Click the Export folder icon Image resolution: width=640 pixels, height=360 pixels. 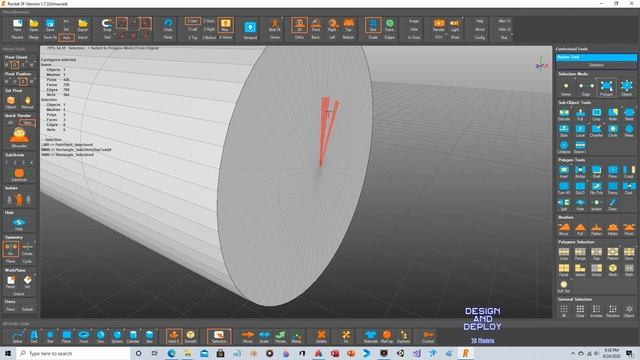[83, 24]
